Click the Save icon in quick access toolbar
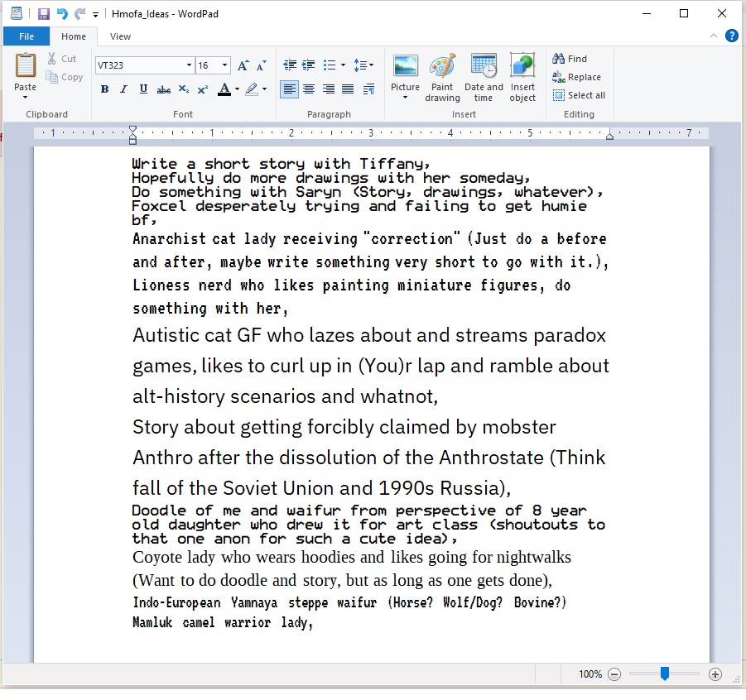Image resolution: width=746 pixels, height=700 pixels. [x=43, y=14]
